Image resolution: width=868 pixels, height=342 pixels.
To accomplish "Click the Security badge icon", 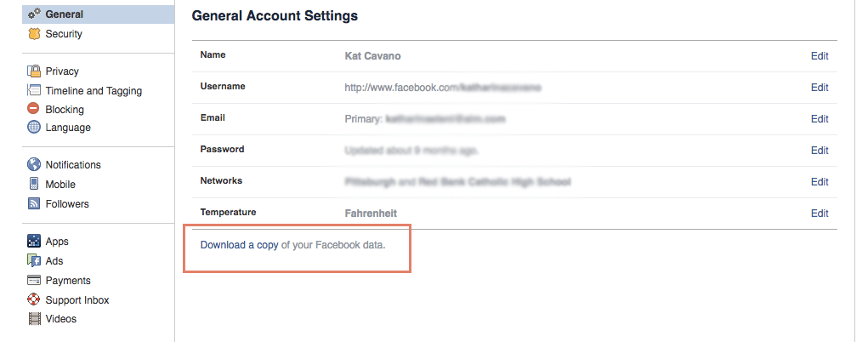I will tap(34, 34).
